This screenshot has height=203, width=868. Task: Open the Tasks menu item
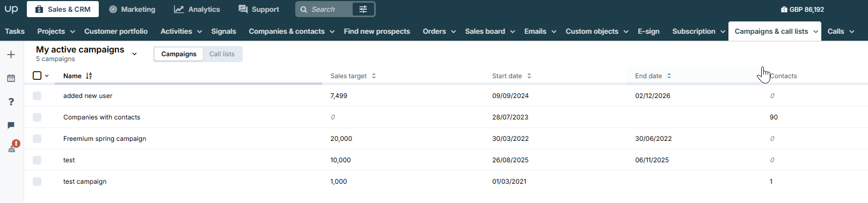(x=14, y=31)
